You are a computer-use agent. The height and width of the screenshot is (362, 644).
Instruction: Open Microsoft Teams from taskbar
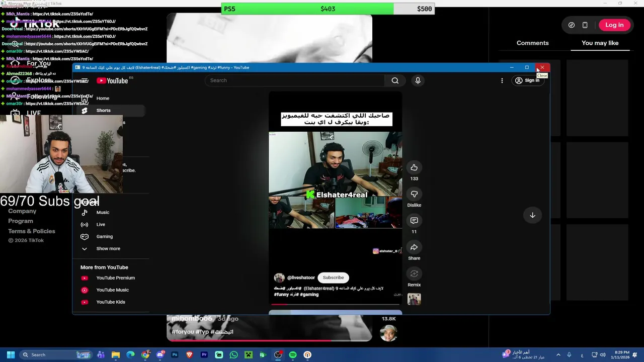[x=101, y=355]
